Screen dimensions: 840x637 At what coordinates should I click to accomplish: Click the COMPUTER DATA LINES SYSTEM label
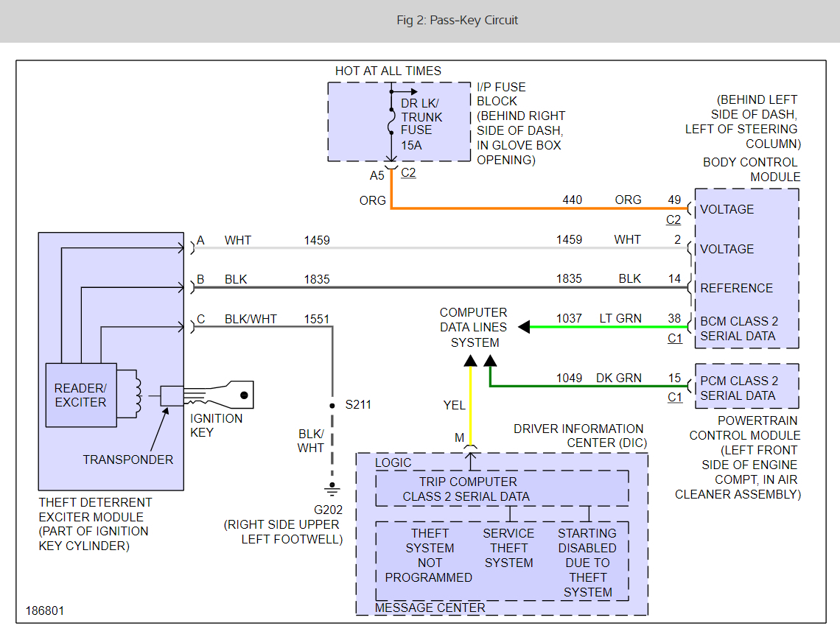pyautogui.click(x=474, y=328)
